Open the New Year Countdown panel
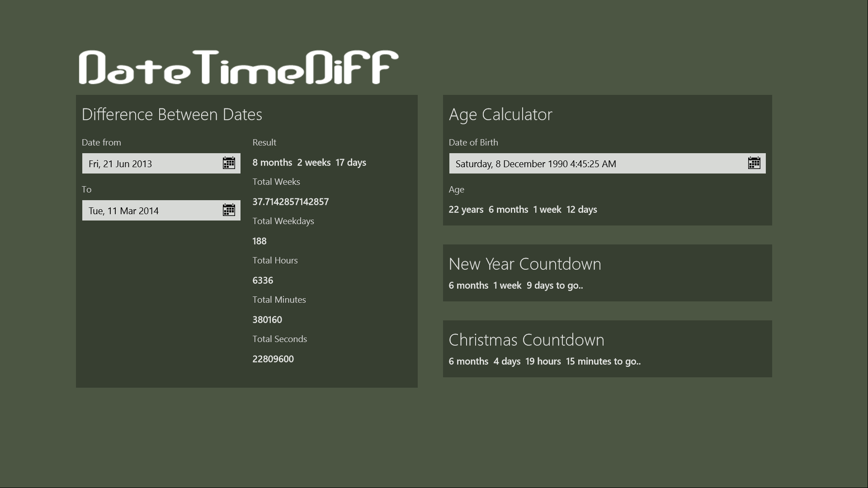868x488 pixels. 524,264
